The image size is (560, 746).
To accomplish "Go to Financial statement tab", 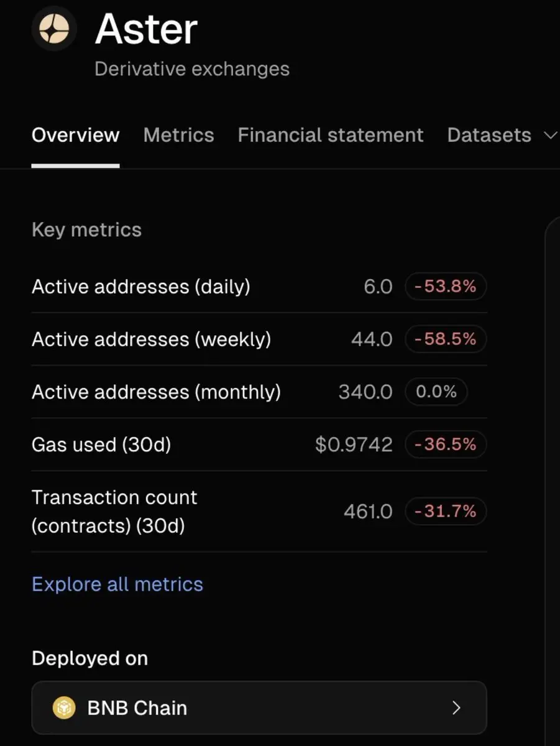I will click(x=330, y=136).
